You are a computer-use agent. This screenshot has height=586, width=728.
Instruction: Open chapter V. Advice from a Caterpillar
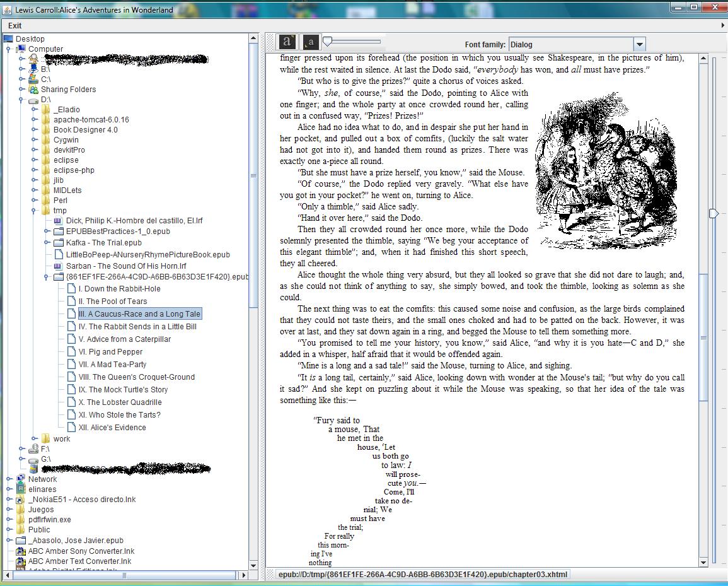(x=124, y=339)
